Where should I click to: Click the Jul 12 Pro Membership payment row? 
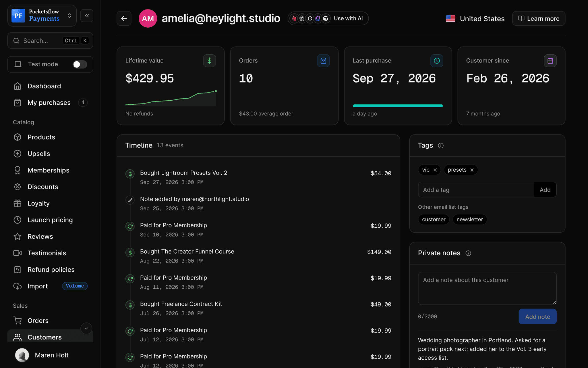258,334
